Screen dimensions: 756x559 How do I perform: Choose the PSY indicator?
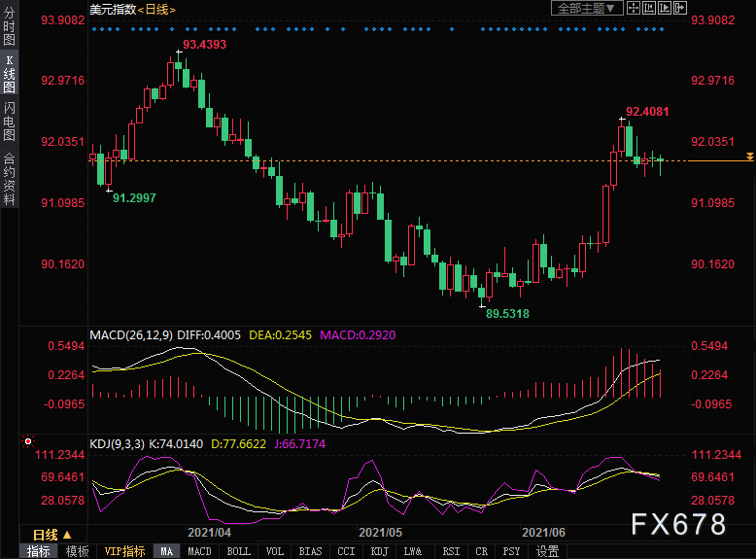pyautogui.click(x=511, y=551)
